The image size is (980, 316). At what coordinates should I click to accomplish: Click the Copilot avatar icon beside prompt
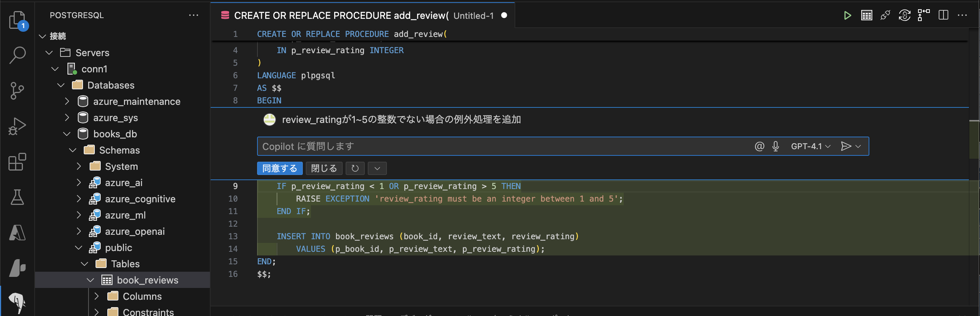pos(269,120)
